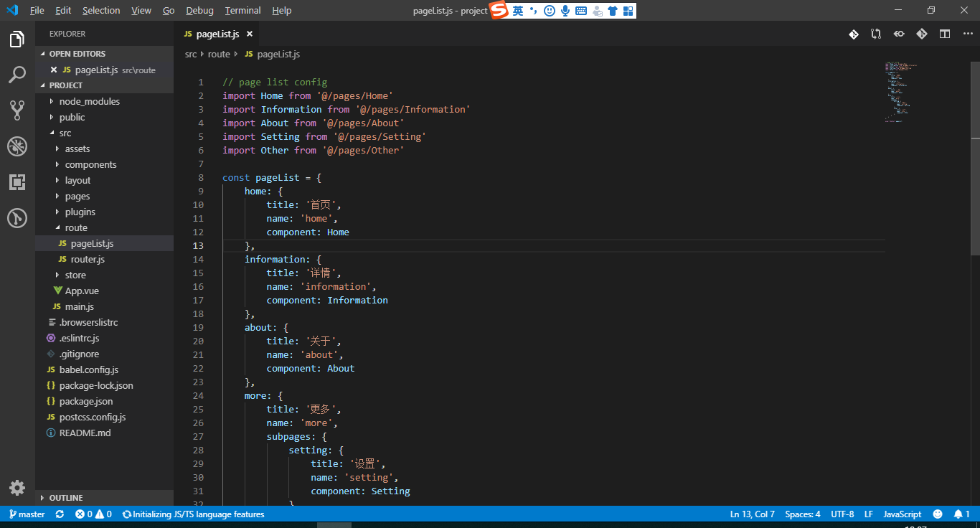Screen dimensions: 980x528
Task: Click the white git diamond icon in the editor toolbar
Action: (x=854, y=34)
